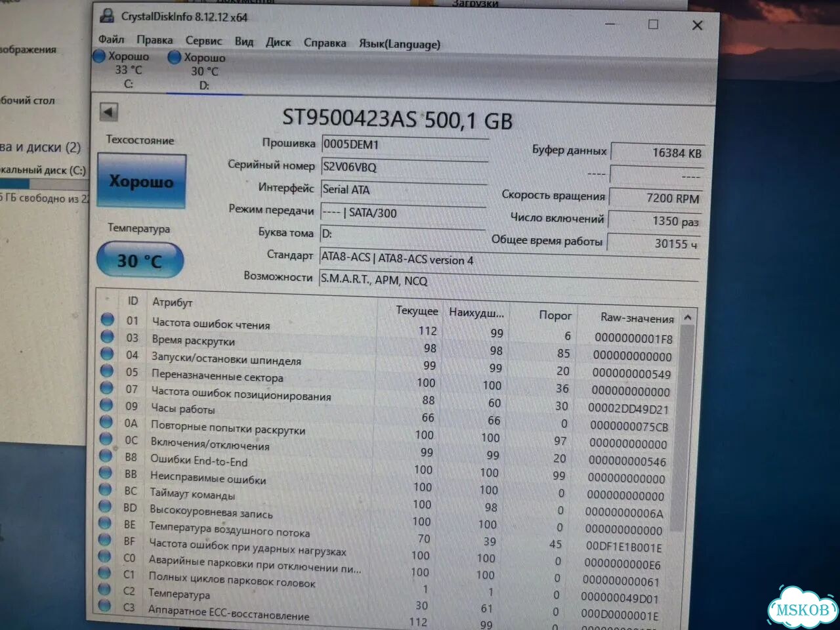Click the CrystalDiskInfo app icon in title bar
Viewport: 840px width, 630px height.
point(106,16)
